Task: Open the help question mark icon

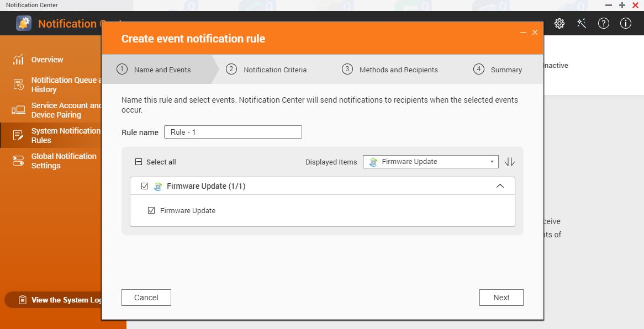Action: click(x=604, y=23)
